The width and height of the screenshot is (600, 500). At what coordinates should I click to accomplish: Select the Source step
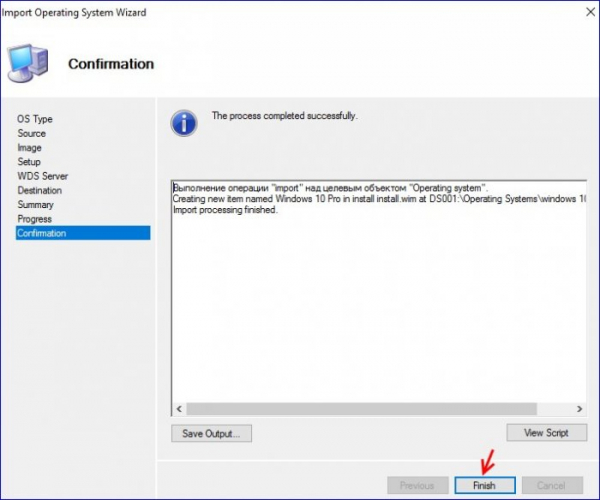pos(32,133)
